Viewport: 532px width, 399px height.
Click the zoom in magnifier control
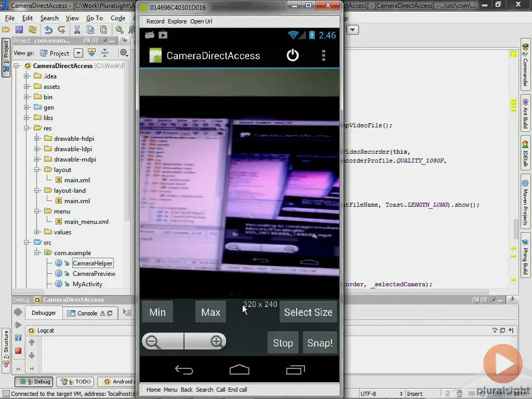point(217,341)
